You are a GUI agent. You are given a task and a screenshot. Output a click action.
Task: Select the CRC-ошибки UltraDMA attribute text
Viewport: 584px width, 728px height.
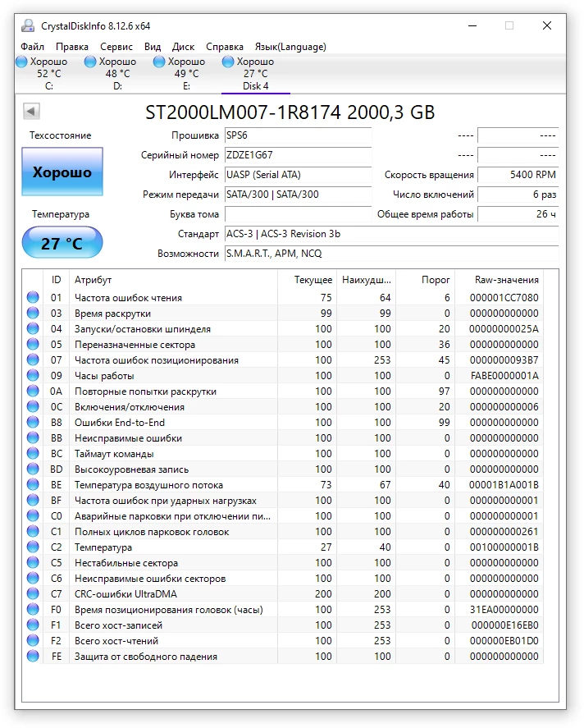125,594
